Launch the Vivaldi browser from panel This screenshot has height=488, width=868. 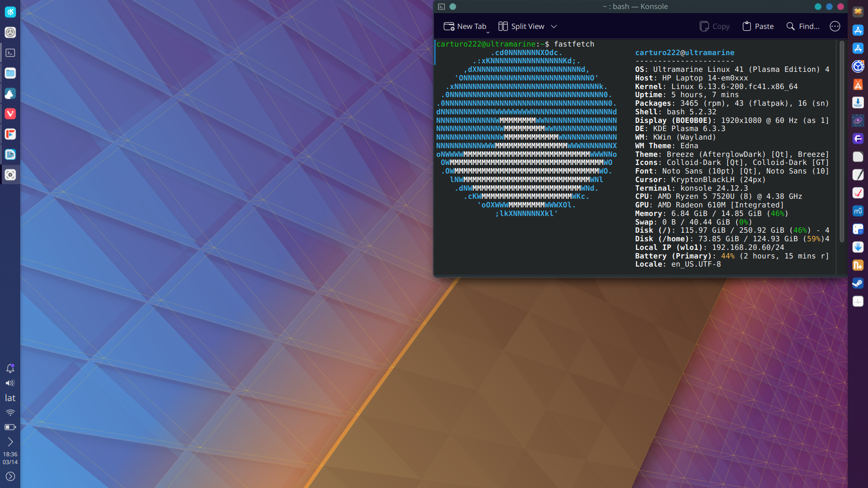10,114
